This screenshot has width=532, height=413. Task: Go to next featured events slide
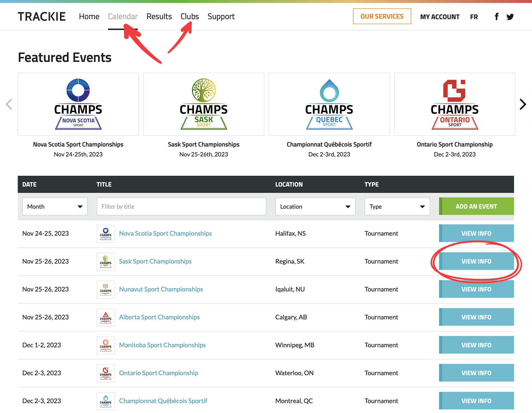(x=522, y=104)
